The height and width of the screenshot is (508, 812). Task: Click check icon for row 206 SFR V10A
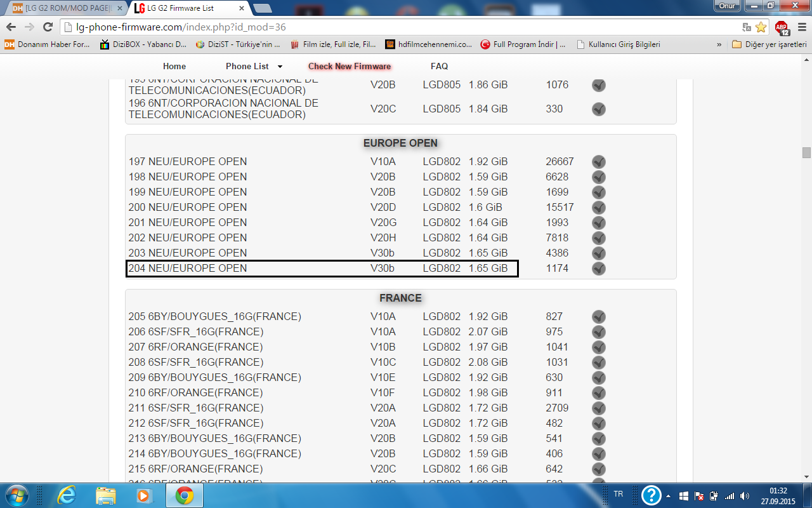click(x=598, y=332)
